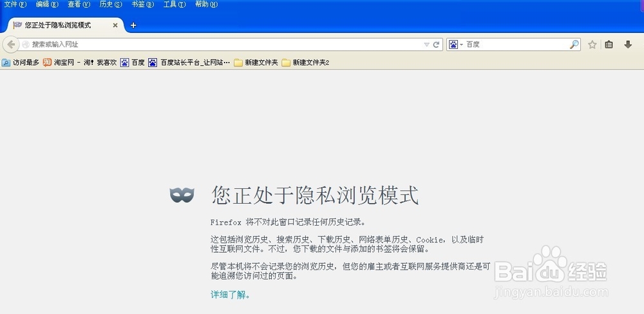The image size is (644, 314).
Task: Click the Firefox 将不对此窗口记录任何历史记录 text
Action: pyautogui.click(x=288, y=222)
